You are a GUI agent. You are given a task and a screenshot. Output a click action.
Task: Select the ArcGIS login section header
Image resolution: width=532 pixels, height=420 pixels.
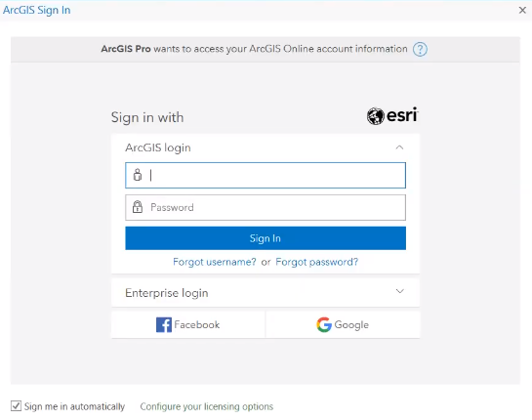tap(266, 147)
